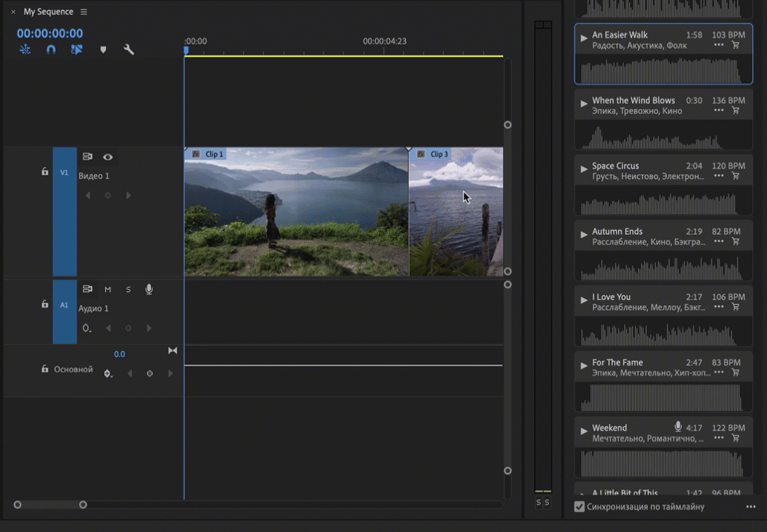The height and width of the screenshot is (532, 767).
Task: Click the blue 00:00:00:00 playhead timecode
Action: point(50,34)
